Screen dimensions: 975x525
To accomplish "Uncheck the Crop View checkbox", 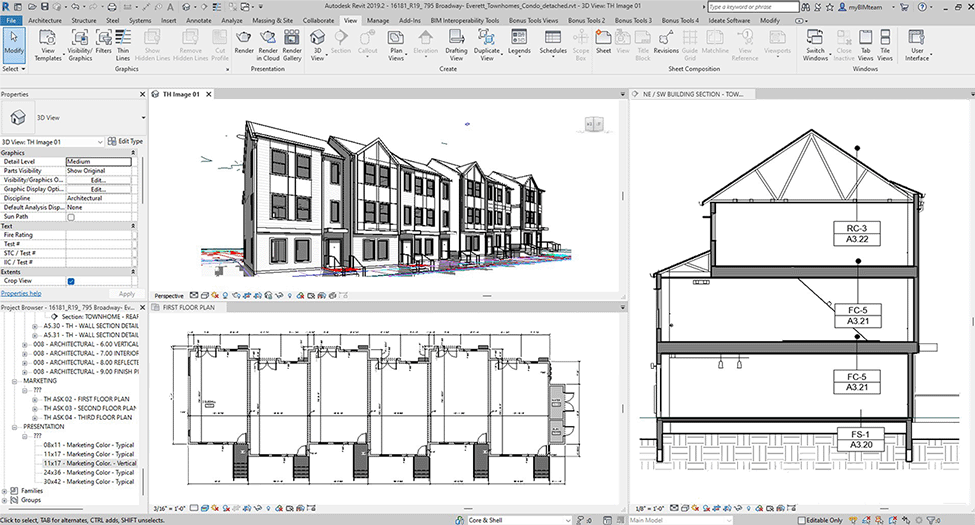I will pyautogui.click(x=70, y=281).
